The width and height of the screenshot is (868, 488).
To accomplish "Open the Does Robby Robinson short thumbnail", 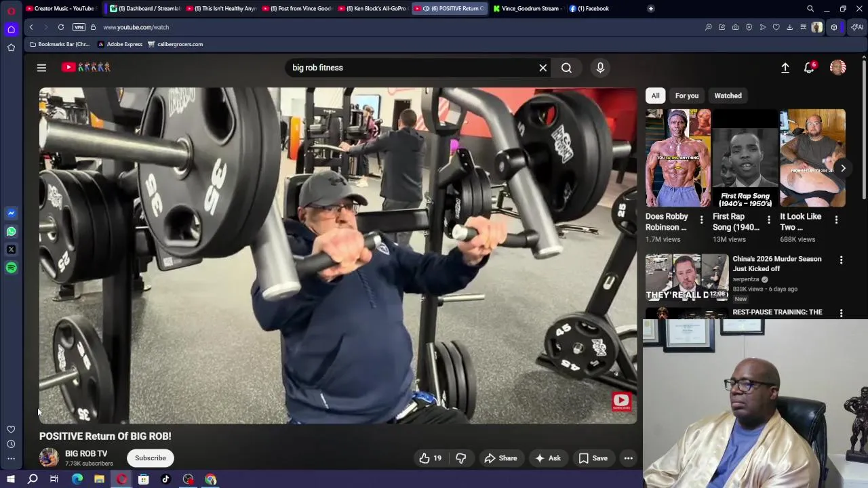I will click(678, 158).
